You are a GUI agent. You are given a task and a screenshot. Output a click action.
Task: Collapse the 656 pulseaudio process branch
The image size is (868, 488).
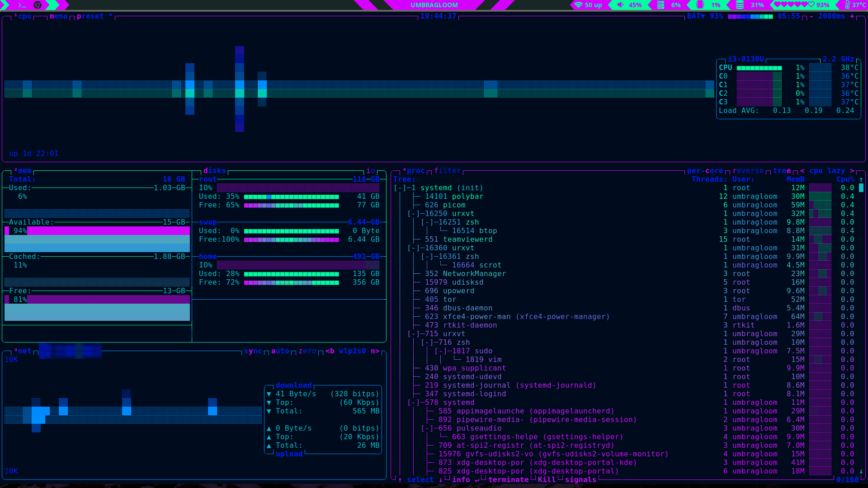[427, 428]
